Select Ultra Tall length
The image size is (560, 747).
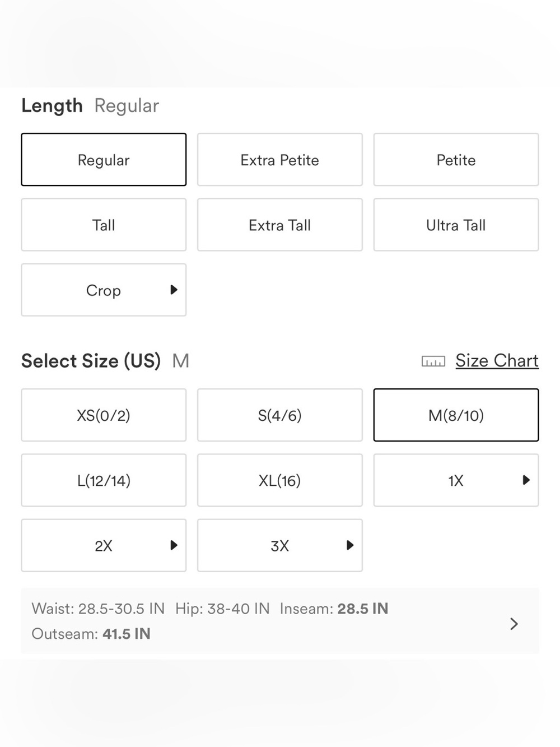(456, 225)
